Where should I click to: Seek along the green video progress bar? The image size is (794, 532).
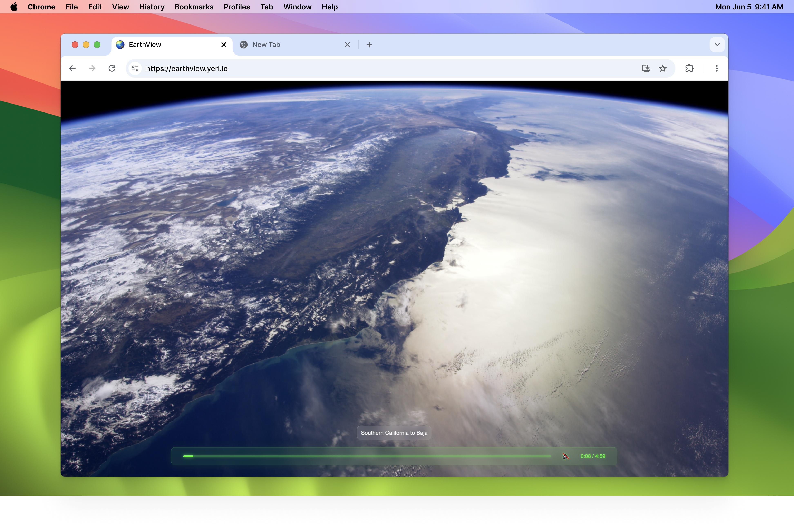point(367,456)
